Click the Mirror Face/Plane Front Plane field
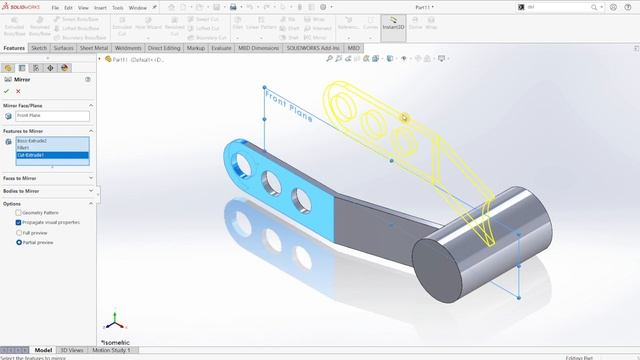 click(52, 116)
